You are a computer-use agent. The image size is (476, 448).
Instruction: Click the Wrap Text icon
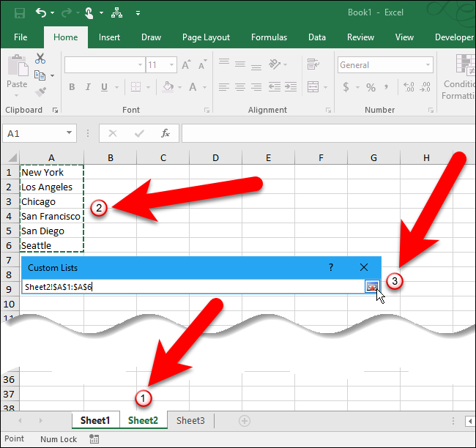tap(313, 64)
